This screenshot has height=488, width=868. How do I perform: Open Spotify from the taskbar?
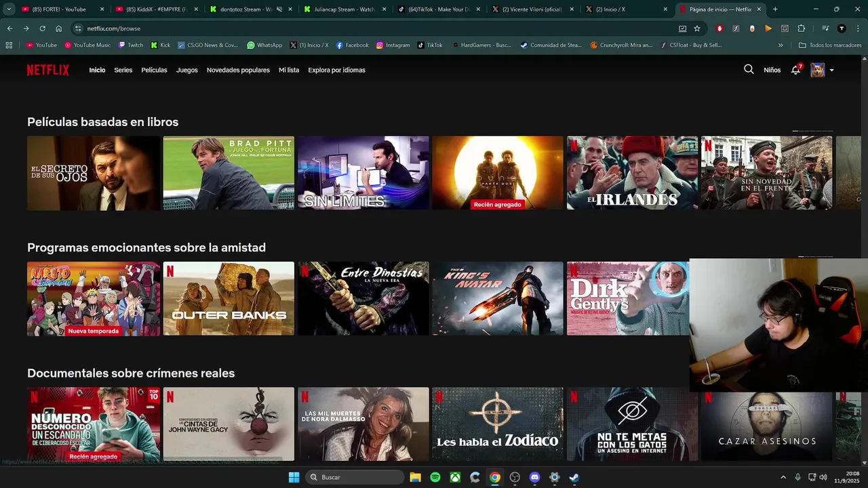tap(435, 477)
